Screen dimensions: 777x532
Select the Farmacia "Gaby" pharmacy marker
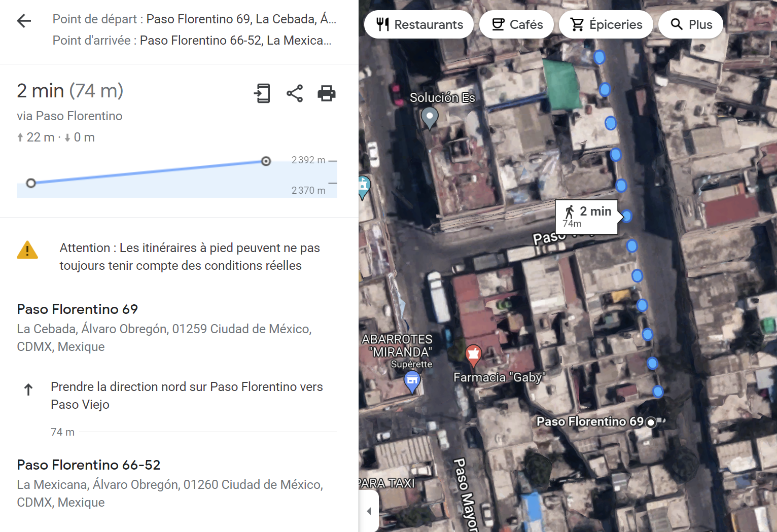pyautogui.click(x=473, y=354)
